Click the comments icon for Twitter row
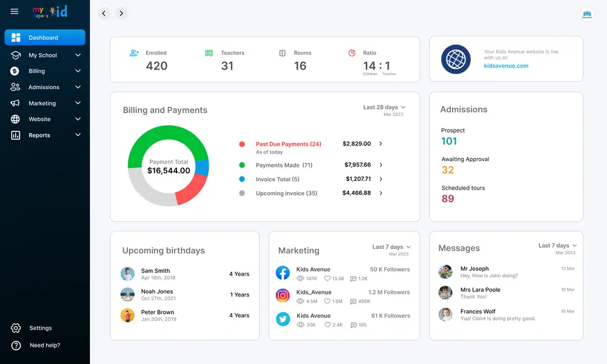Screen dimensions: 607x364 tap(353, 325)
